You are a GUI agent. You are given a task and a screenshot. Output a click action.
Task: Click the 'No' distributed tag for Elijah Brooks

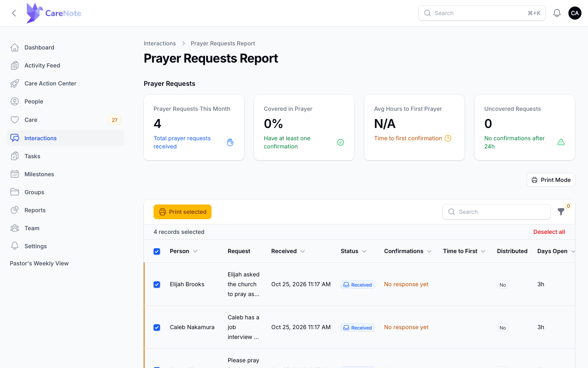[503, 285]
